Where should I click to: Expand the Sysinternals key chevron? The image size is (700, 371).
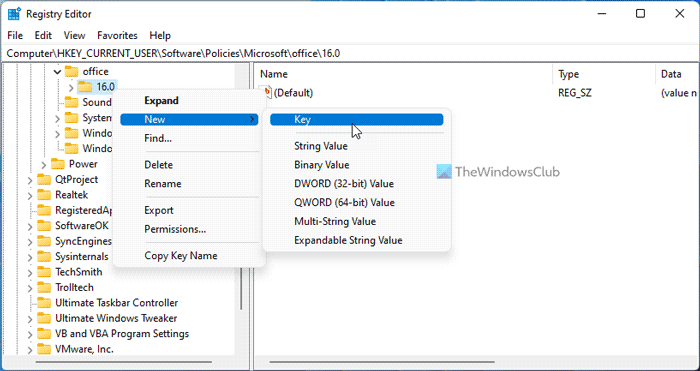point(30,257)
